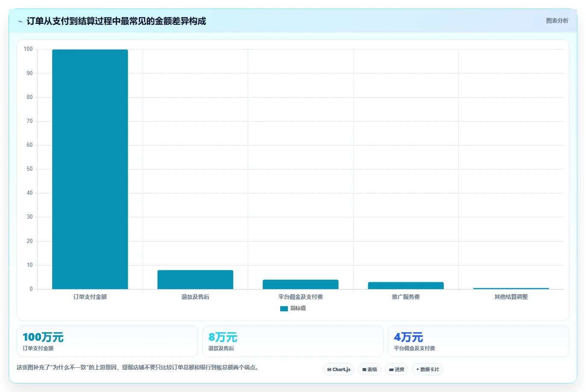Open the 4万元 data card
Image resolution: width=586 pixels, height=392 pixels.
click(x=478, y=341)
